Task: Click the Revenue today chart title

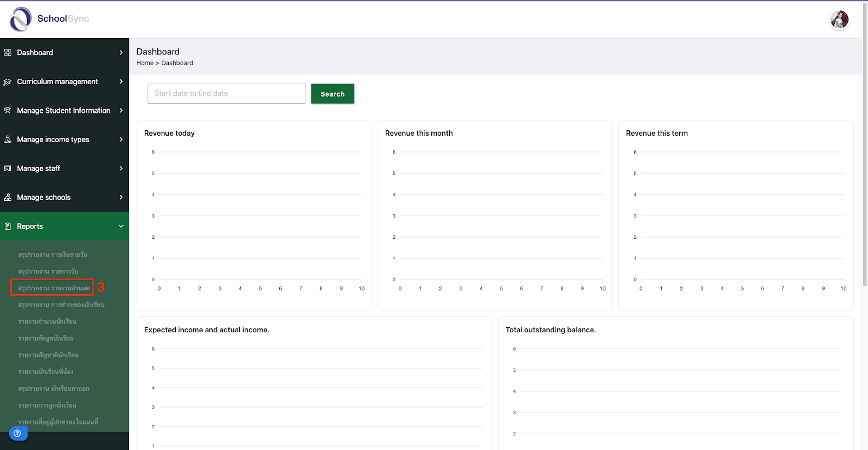Action: pyautogui.click(x=169, y=133)
